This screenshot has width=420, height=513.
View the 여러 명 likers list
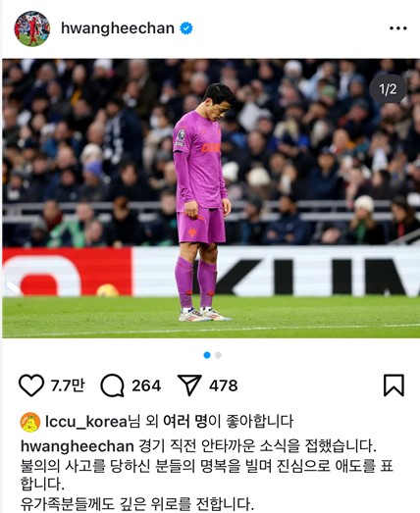click(x=185, y=422)
